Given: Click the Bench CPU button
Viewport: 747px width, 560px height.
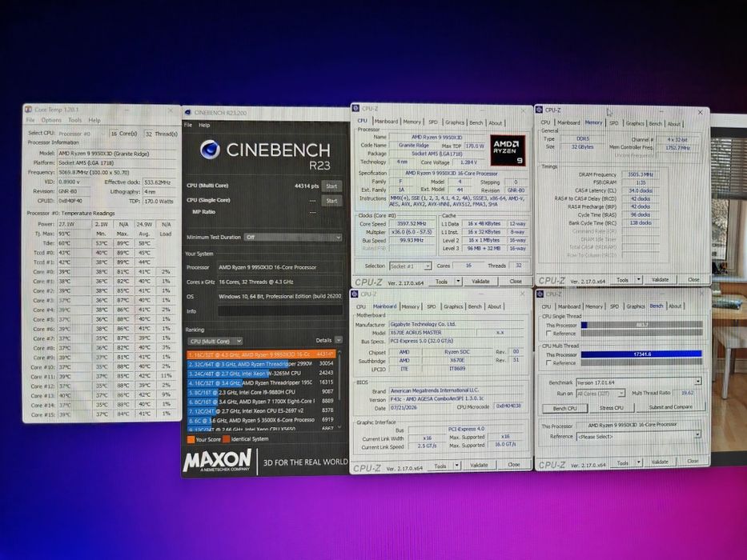Looking at the screenshot, I should click(564, 409).
